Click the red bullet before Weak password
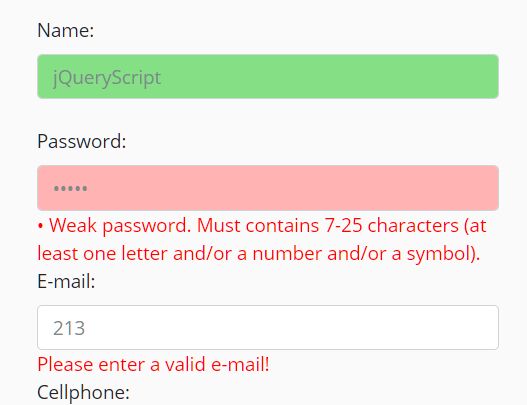The width and height of the screenshot is (527, 405). click(x=40, y=226)
